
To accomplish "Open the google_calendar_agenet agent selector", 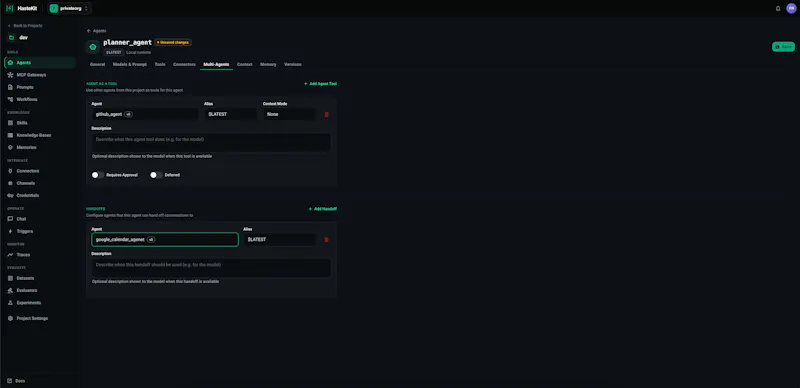I will 165,239.
